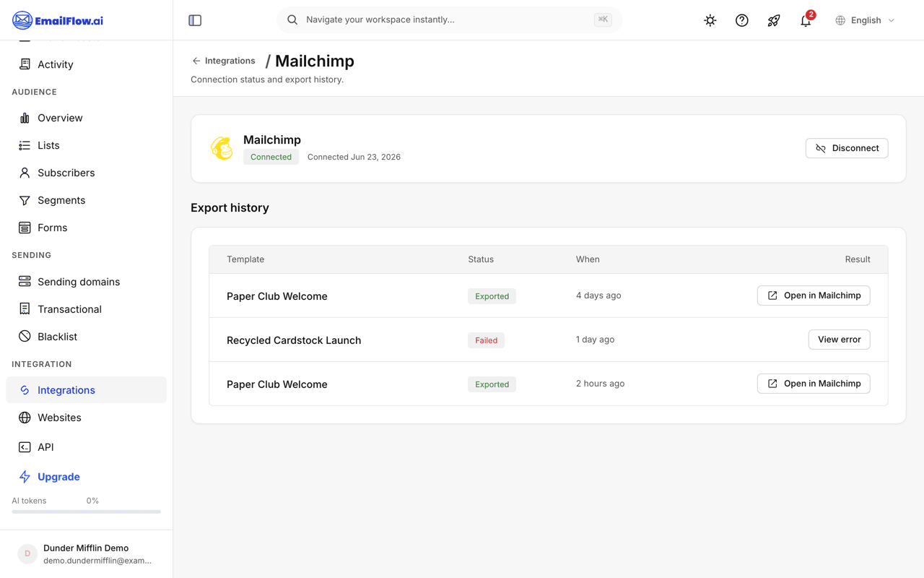The width and height of the screenshot is (924, 578).
Task: Go back to Integrations breadcrumb
Action: [x=223, y=61]
